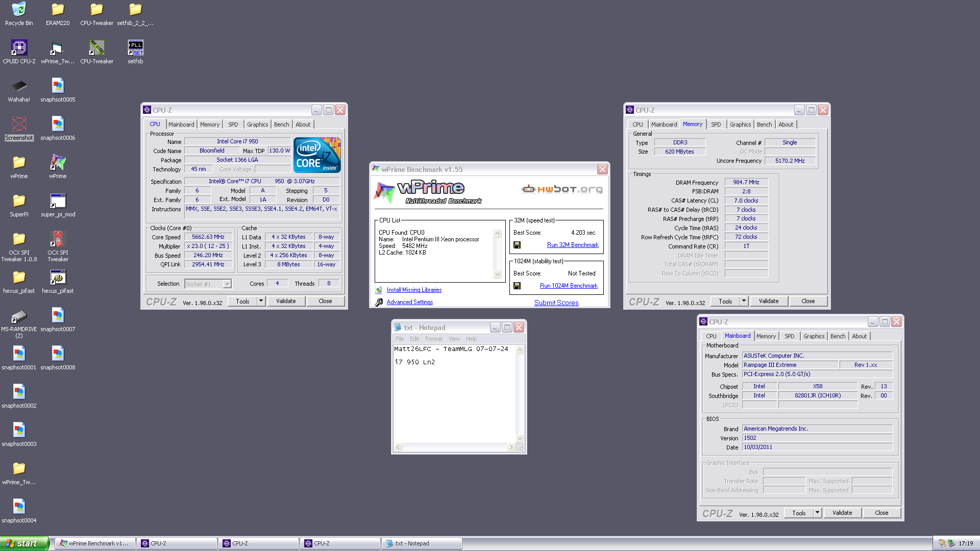The height and width of the screenshot is (551, 980).
Task: Open the File menu in Notepad
Action: click(x=400, y=339)
